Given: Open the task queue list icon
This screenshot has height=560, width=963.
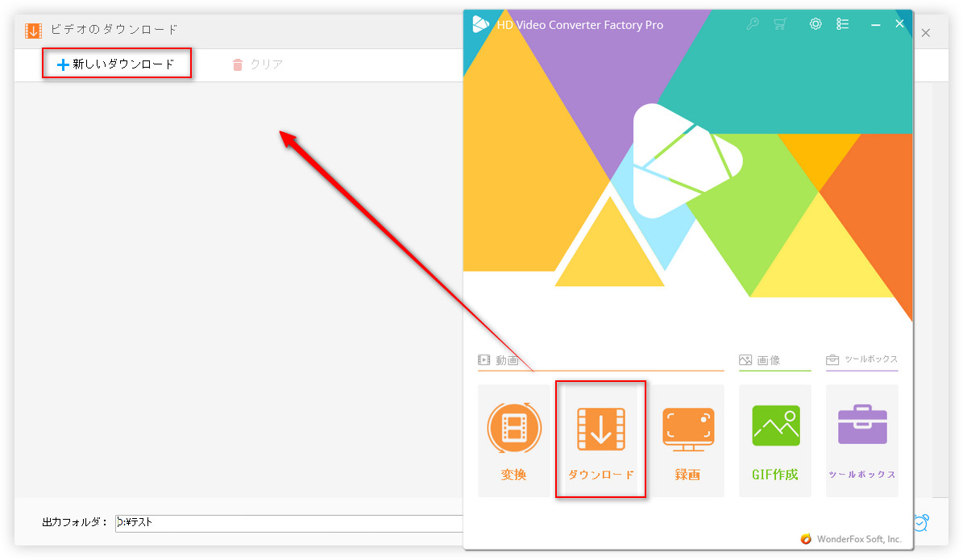Looking at the screenshot, I should 842,24.
